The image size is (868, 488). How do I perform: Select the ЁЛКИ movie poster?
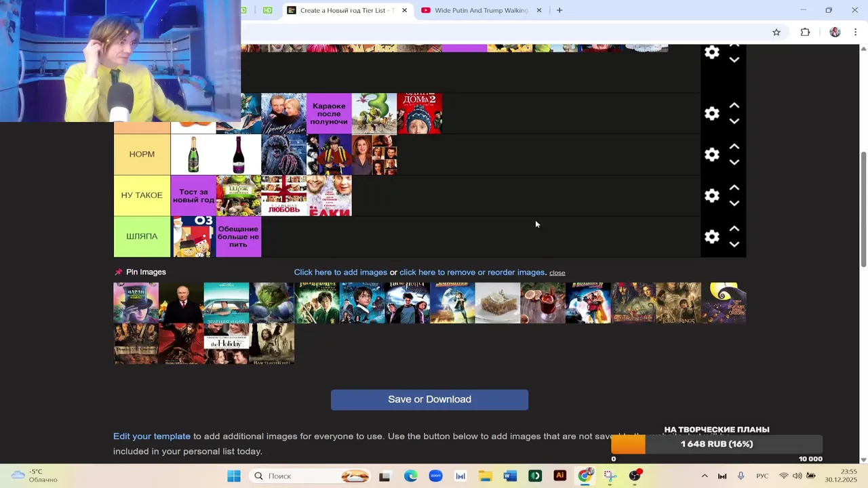[x=329, y=196]
